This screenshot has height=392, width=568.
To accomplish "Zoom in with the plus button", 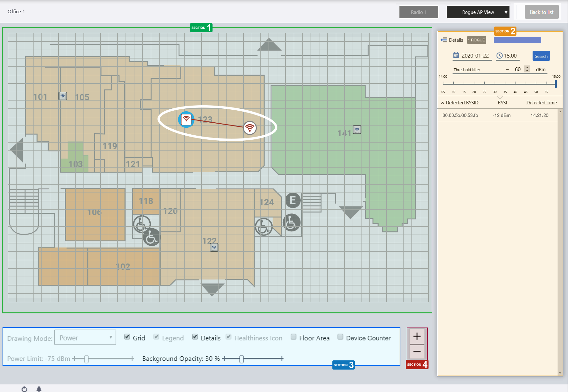I will pos(417,336).
